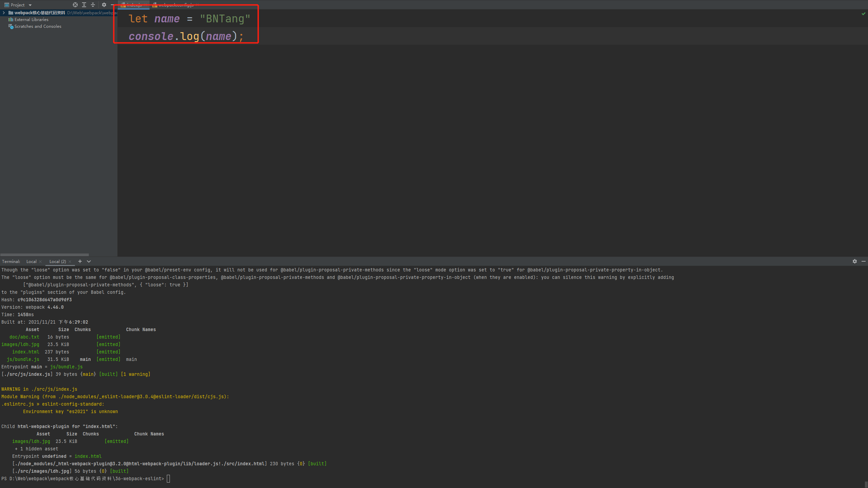Screen dimensions: 868x488
Task: Close the Local (2) terminal tab
Action: pos(70,262)
